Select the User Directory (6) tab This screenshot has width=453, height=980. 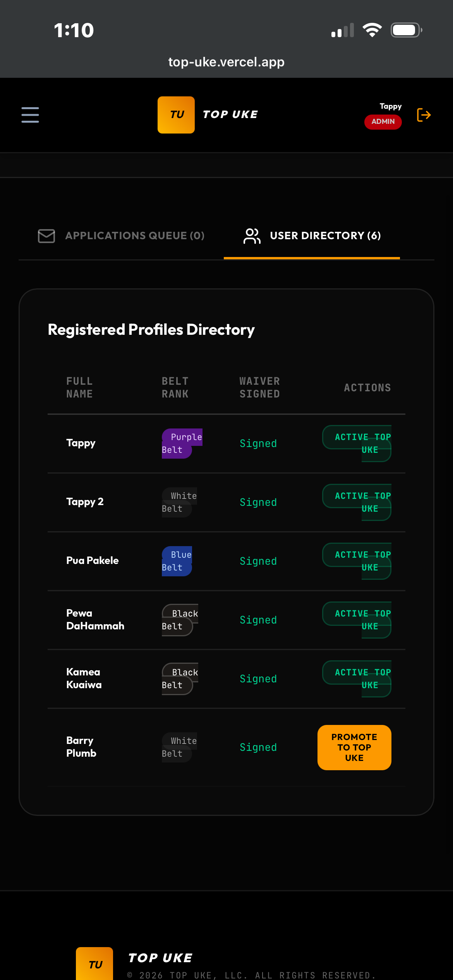click(312, 236)
